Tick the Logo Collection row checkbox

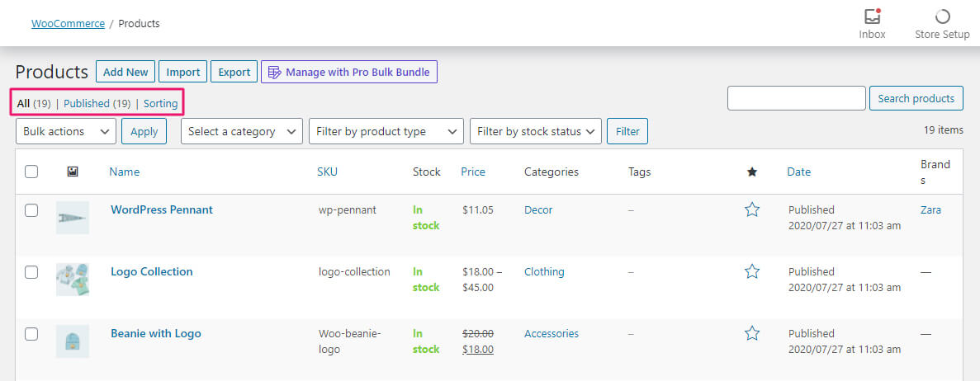point(31,271)
